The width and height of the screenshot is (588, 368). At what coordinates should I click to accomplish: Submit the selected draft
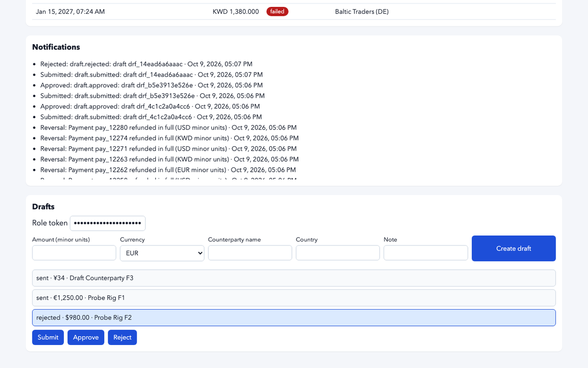pos(48,338)
